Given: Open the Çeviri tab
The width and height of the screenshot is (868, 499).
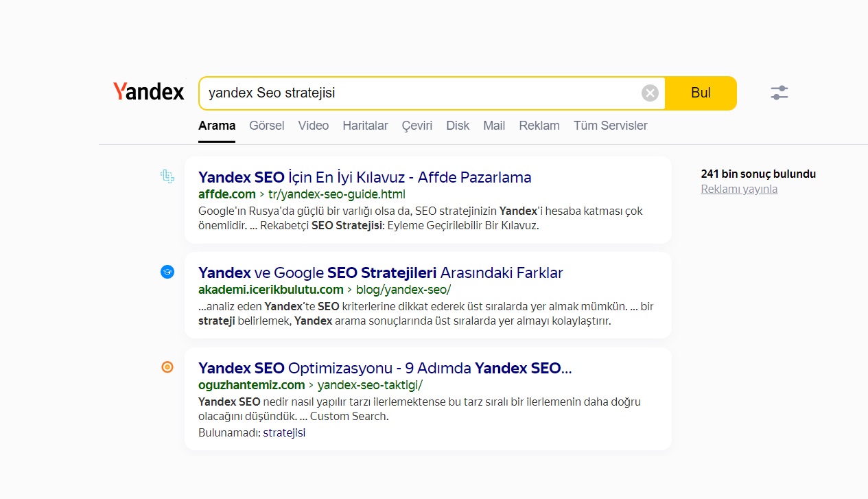Looking at the screenshot, I should [417, 126].
